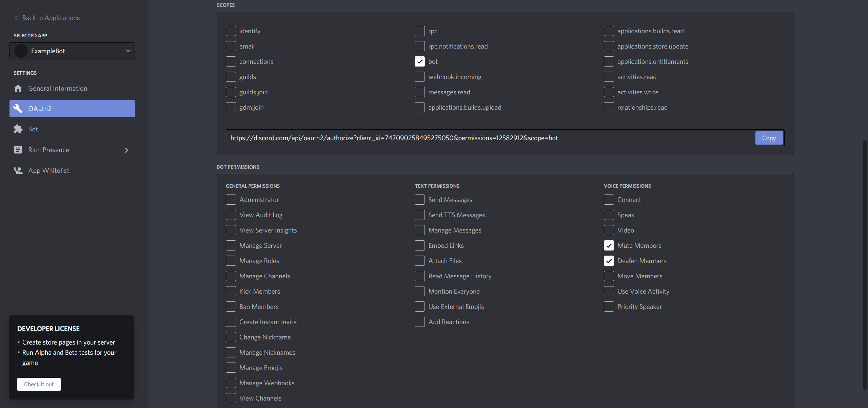
Task: Copy the generated OAuth2 URL
Action: pyautogui.click(x=769, y=138)
